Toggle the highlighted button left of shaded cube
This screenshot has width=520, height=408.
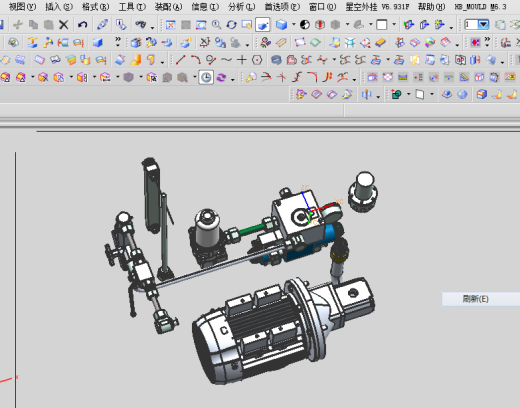point(263,25)
